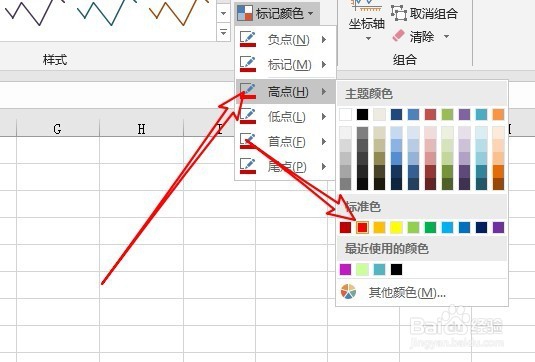Click the color wheel icon for 其他颜色

(348, 292)
